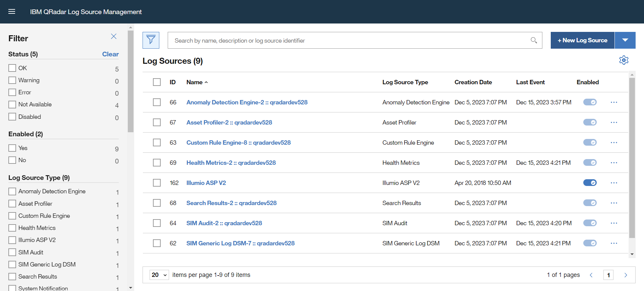The width and height of the screenshot is (644, 291).
Task: Check the Not Available status filter
Action: [x=12, y=104]
